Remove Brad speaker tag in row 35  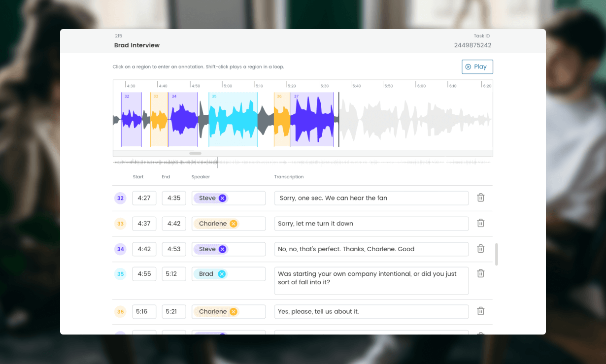(222, 274)
